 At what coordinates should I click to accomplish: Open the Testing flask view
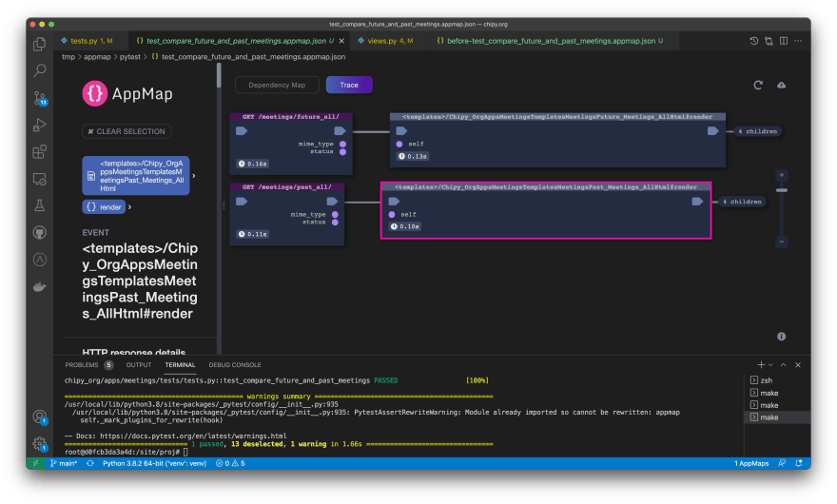pyautogui.click(x=40, y=205)
